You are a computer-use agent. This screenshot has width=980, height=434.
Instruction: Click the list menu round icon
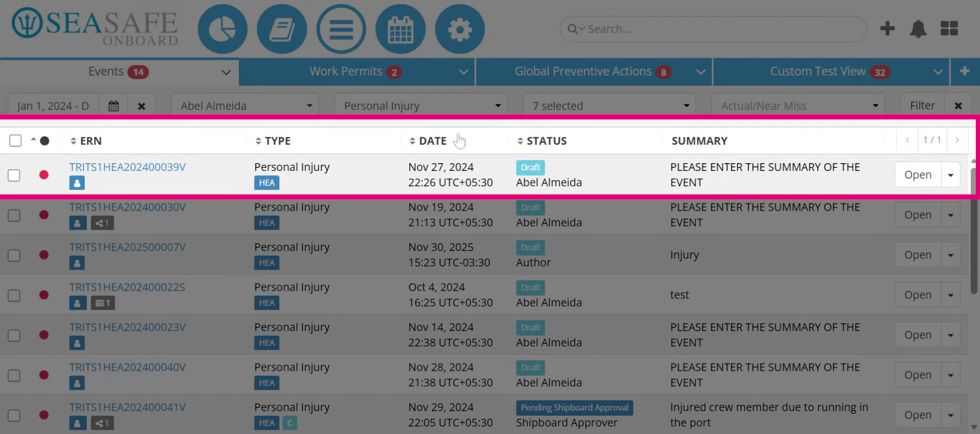341,29
